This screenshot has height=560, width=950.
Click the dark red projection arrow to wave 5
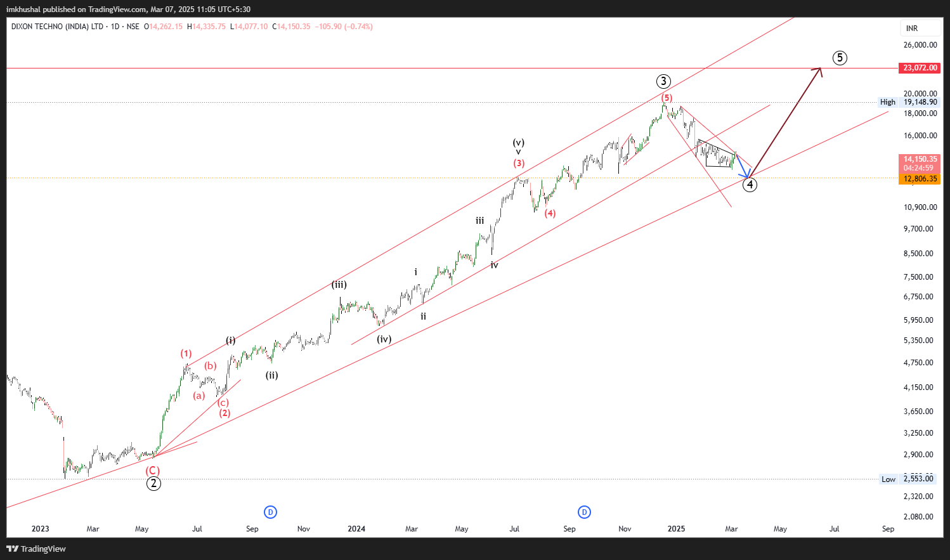[786, 122]
